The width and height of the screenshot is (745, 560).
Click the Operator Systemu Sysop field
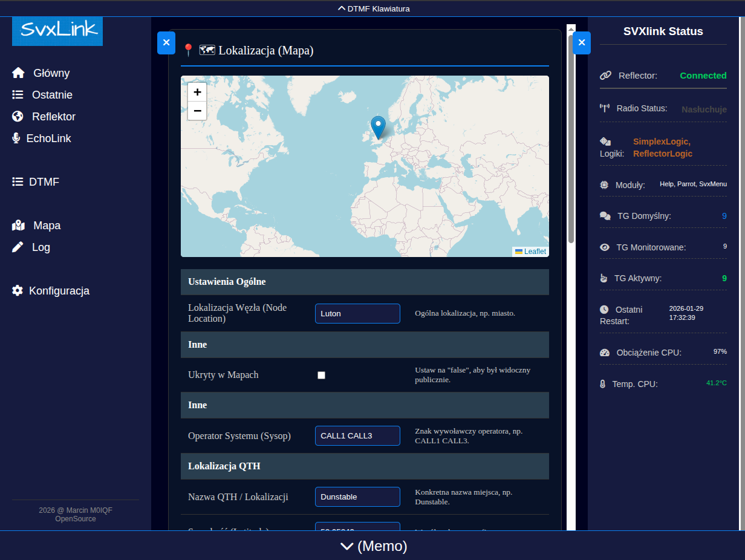[x=357, y=436]
